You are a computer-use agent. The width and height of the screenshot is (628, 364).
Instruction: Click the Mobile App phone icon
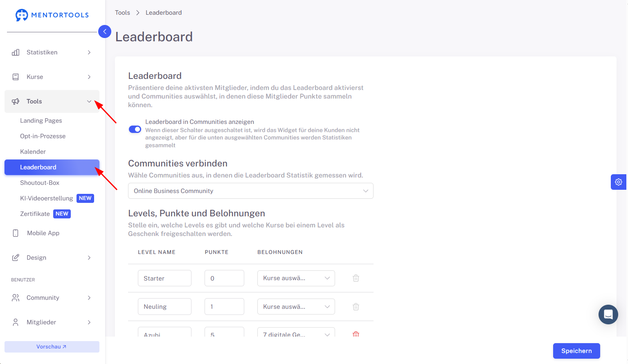tap(16, 233)
